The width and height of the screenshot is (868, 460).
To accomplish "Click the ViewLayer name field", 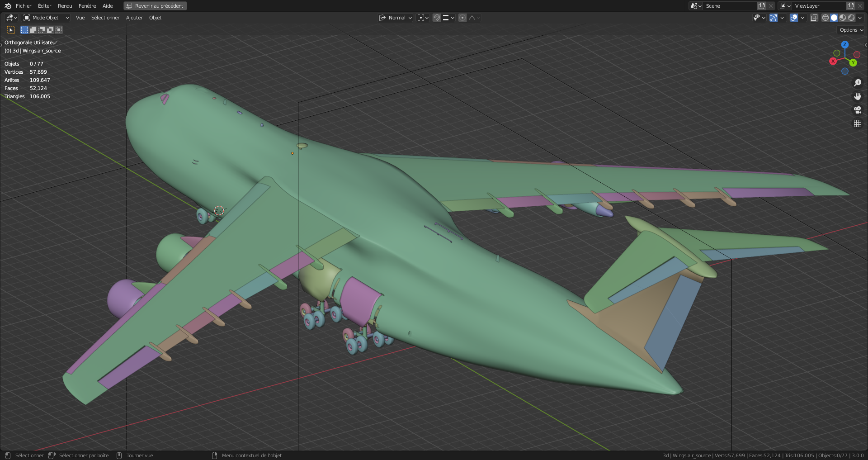I will tap(819, 6).
